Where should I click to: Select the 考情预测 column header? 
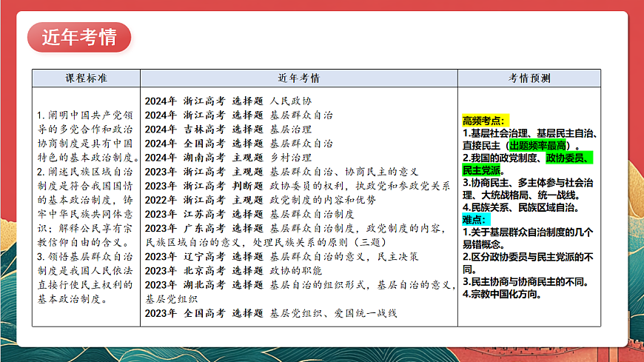pyautogui.click(x=529, y=78)
